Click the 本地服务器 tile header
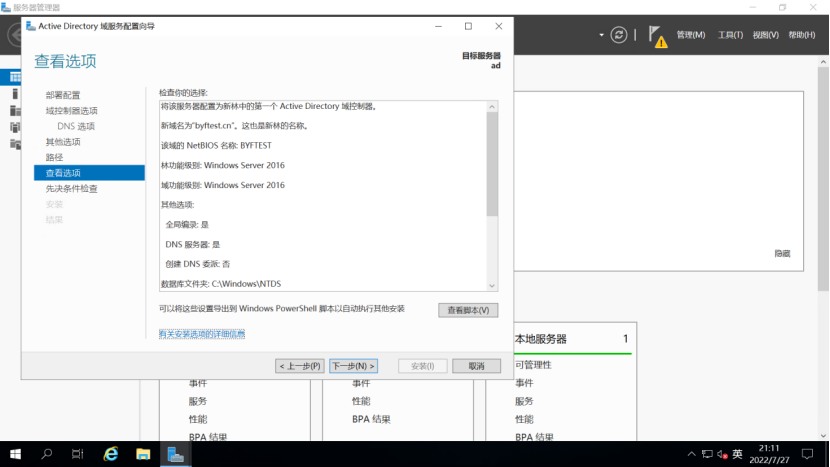 (x=541, y=339)
